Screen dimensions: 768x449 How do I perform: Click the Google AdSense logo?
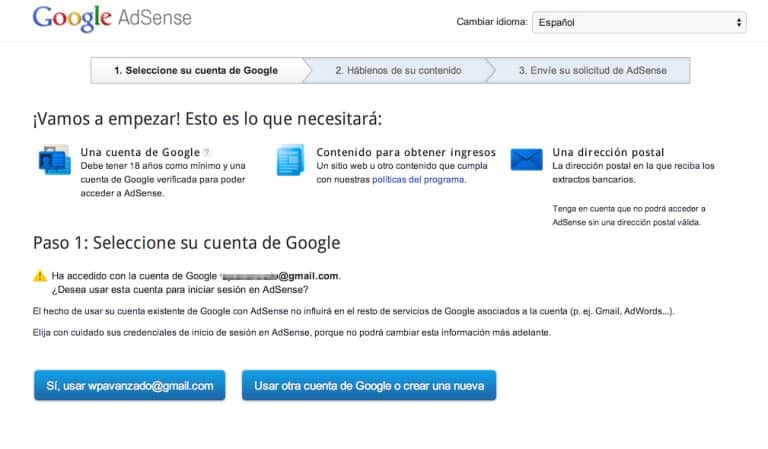coord(112,19)
